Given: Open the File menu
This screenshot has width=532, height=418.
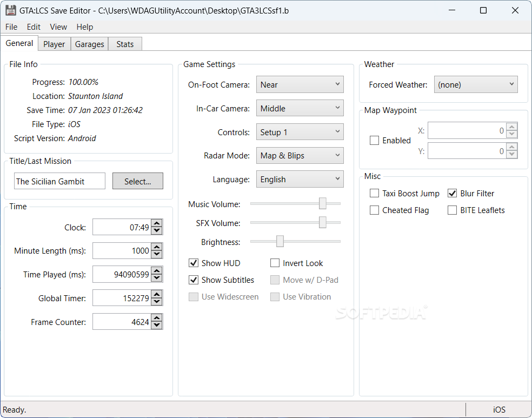Looking at the screenshot, I should pyautogui.click(x=11, y=27).
